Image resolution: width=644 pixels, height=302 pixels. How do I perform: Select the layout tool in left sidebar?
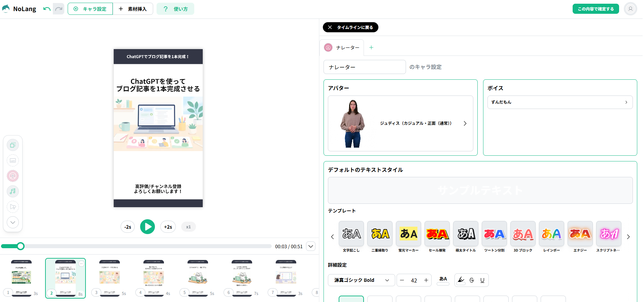click(13, 145)
